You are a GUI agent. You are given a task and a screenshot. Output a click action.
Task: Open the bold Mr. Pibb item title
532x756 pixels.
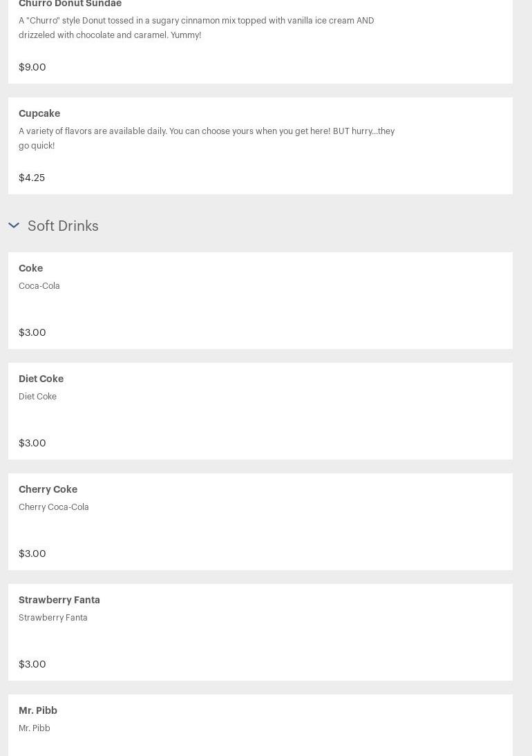click(38, 710)
